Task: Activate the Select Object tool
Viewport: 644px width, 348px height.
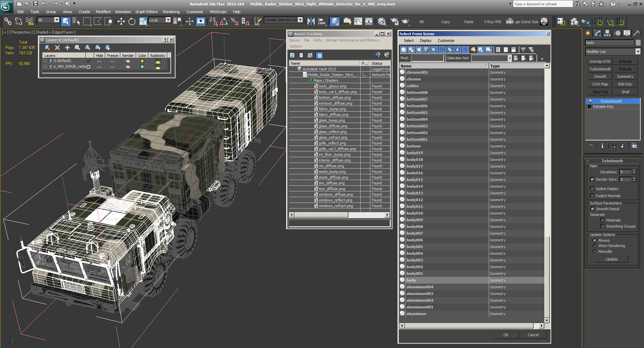Action: click(x=66, y=21)
